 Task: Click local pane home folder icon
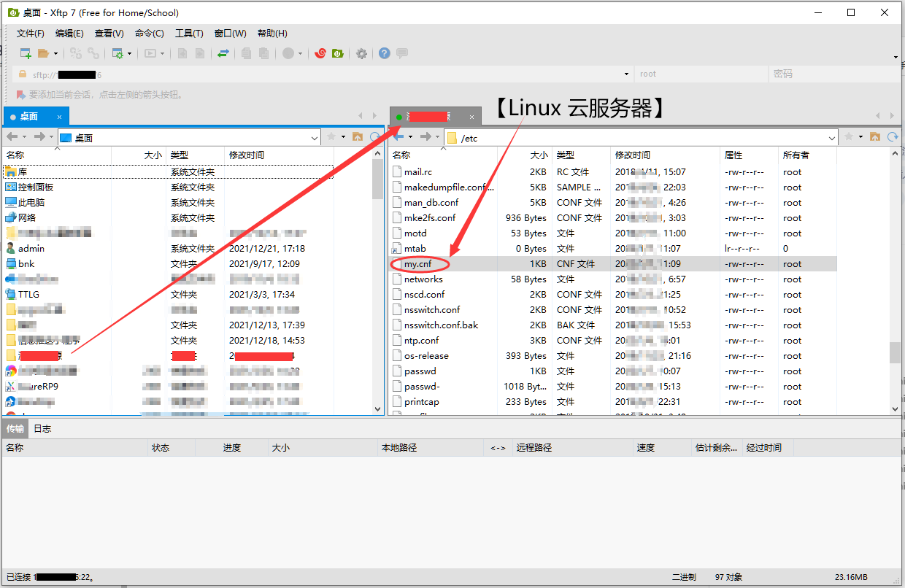pos(358,136)
